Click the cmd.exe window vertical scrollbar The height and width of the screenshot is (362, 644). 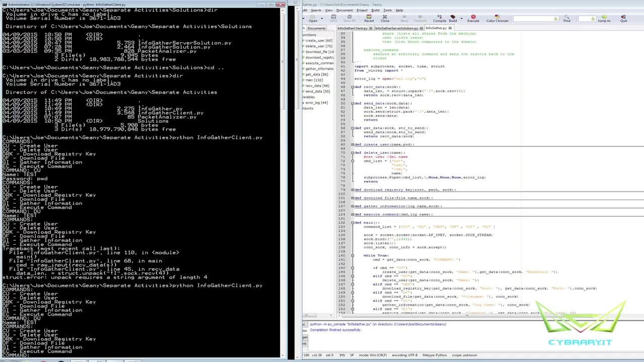click(x=283, y=183)
